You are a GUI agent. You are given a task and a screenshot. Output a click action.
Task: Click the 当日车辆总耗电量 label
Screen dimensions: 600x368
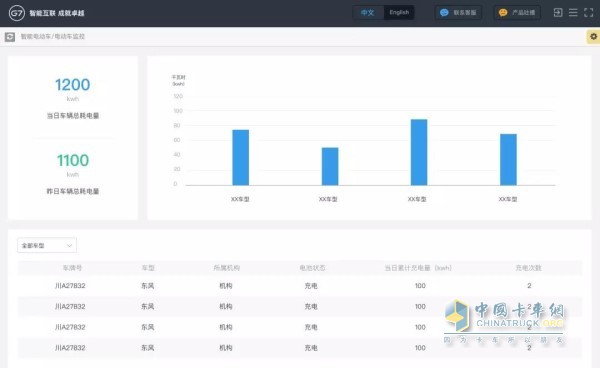(x=73, y=116)
